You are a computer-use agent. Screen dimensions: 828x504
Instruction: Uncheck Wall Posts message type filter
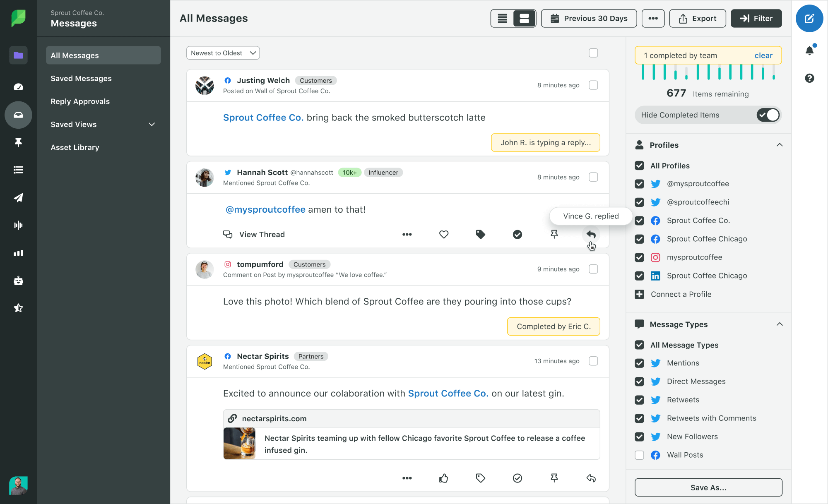(x=639, y=454)
